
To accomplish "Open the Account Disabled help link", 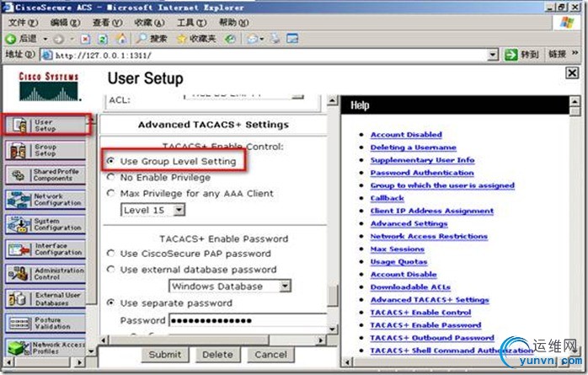I will click(x=406, y=134).
